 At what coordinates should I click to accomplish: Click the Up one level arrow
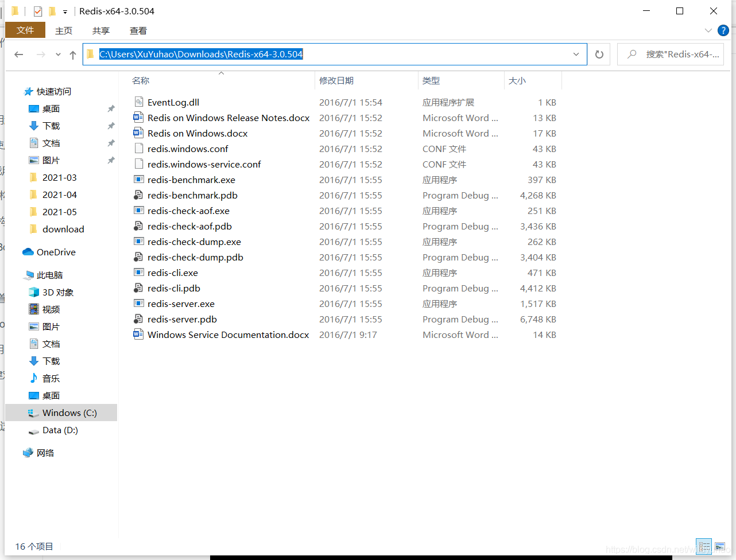click(x=73, y=55)
